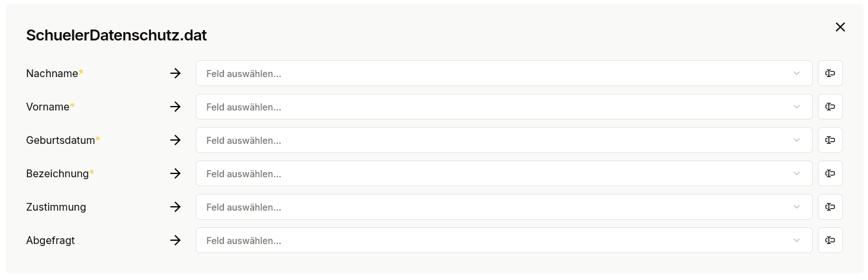Click the text-field icon beside Abgefragt
868x280 pixels.
830,240
